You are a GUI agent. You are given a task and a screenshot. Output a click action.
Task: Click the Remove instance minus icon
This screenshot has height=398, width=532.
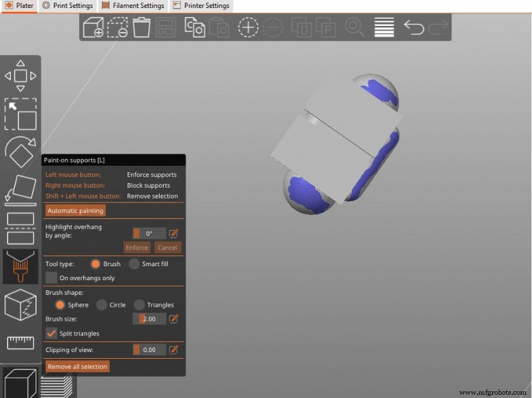tap(273, 27)
